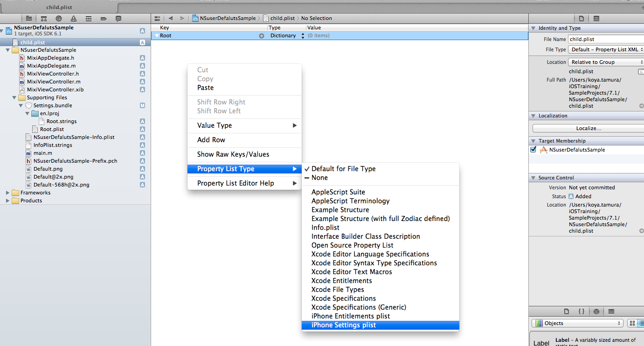This screenshot has height=346, width=644.
Task: Open the Breakpoint navigator
Action: click(104, 19)
